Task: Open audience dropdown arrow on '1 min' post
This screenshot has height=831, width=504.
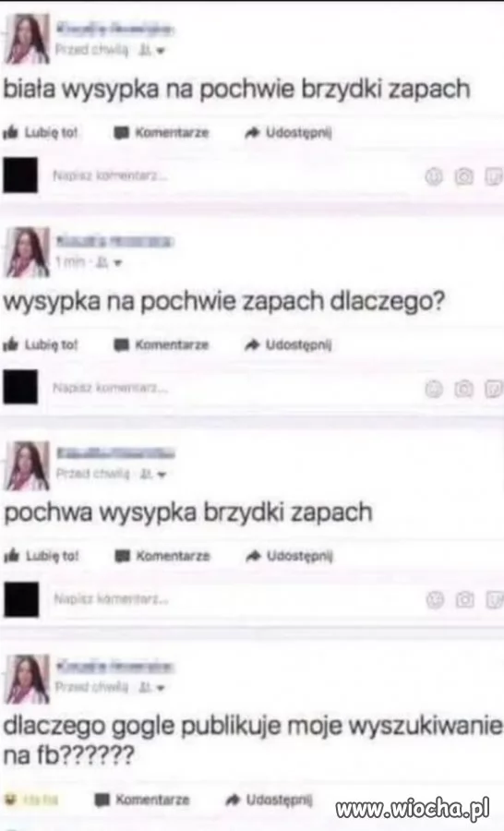Action: tap(118, 262)
